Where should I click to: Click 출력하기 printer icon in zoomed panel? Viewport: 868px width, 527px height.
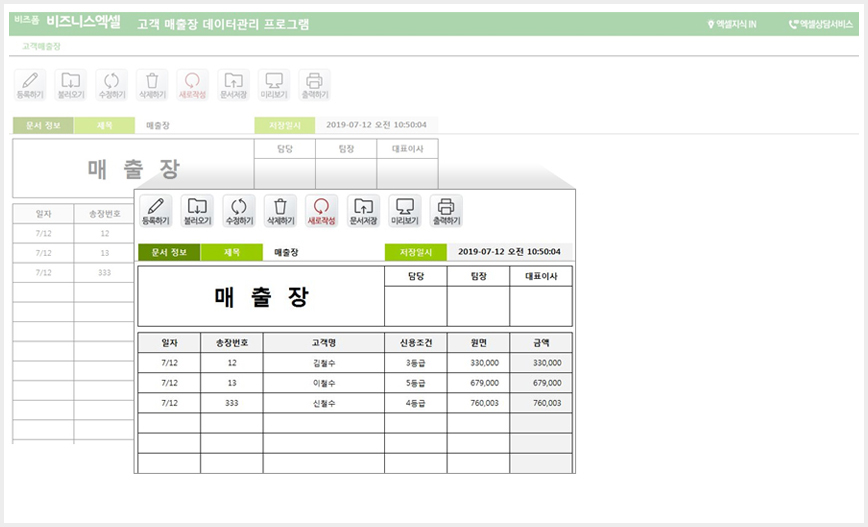point(446,211)
